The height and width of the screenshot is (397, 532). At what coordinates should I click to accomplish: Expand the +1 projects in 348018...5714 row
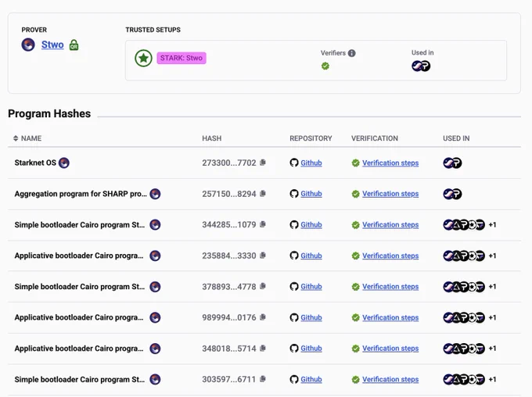pyautogui.click(x=492, y=349)
